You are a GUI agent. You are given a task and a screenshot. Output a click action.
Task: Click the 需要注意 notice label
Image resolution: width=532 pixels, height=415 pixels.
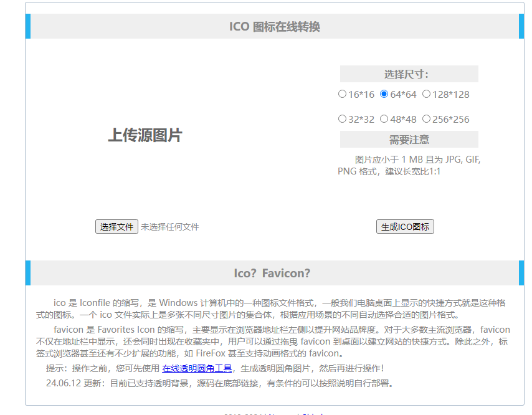coord(409,140)
